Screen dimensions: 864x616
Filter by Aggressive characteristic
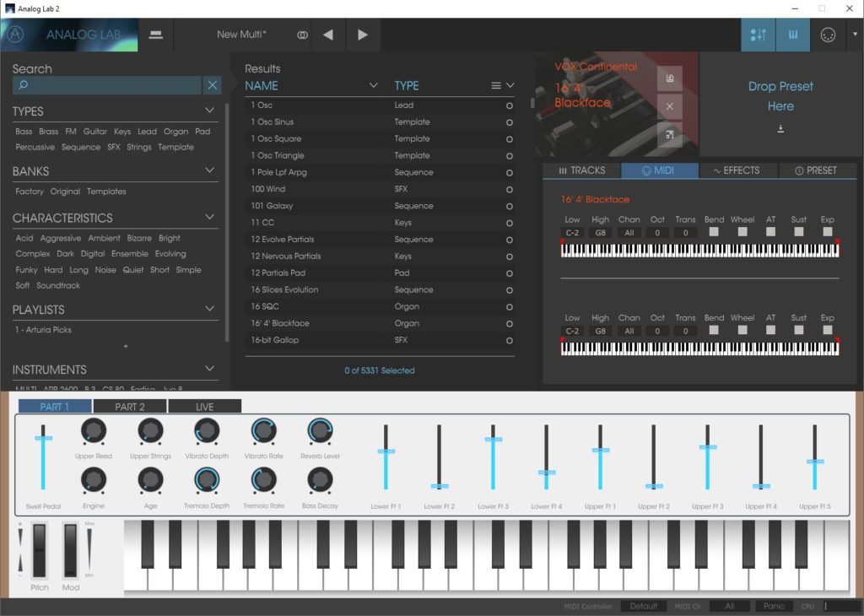[x=61, y=238]
